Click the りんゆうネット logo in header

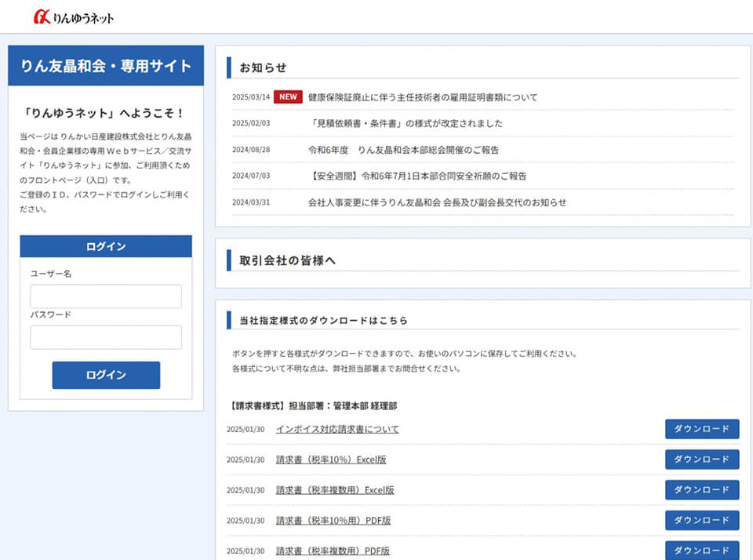(74, 16)
